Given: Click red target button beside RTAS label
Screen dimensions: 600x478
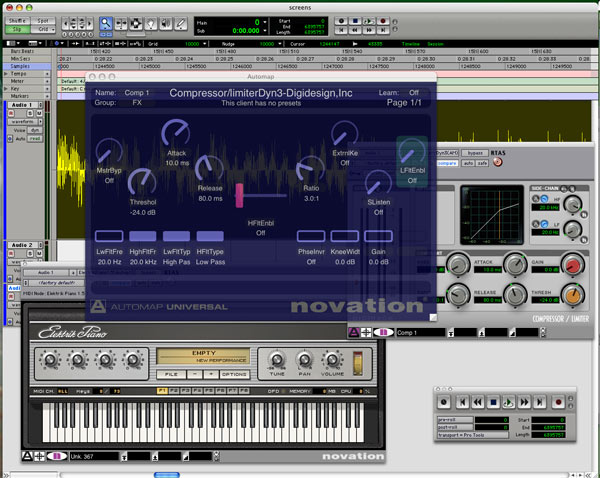Looking at the screenshot, I should pyautogui.click(x=497, y=162).
